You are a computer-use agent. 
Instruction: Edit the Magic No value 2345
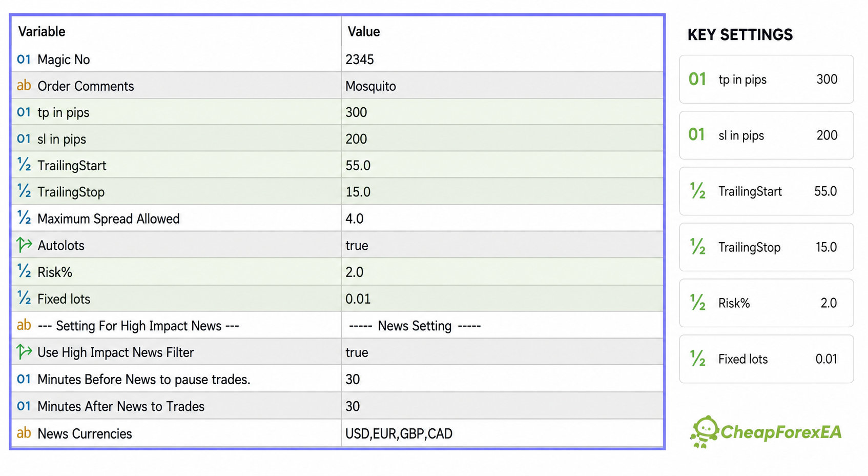(x=360, y=60)
